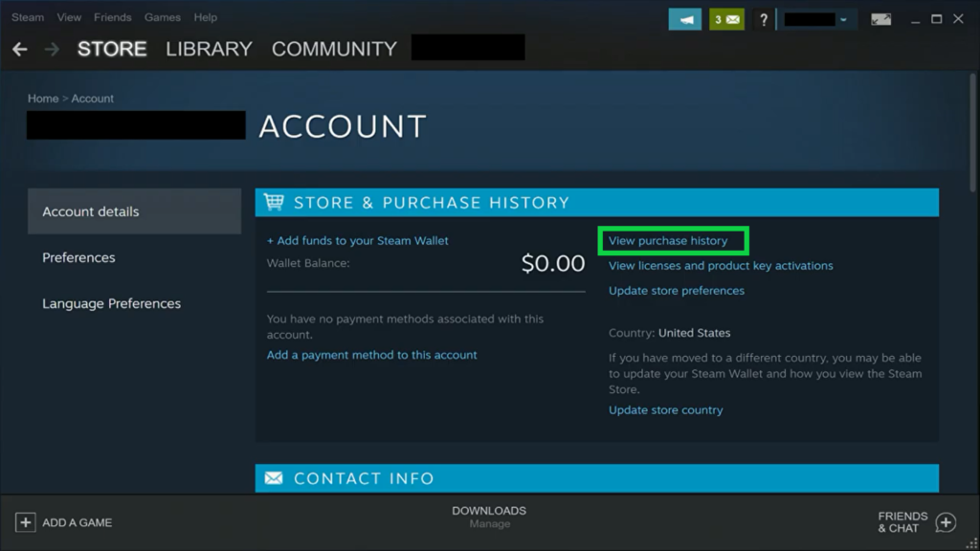The height and width of the screenshot is (551, 980).
Task: Open the green mail notifications icon
Action: tap(726, 19)
